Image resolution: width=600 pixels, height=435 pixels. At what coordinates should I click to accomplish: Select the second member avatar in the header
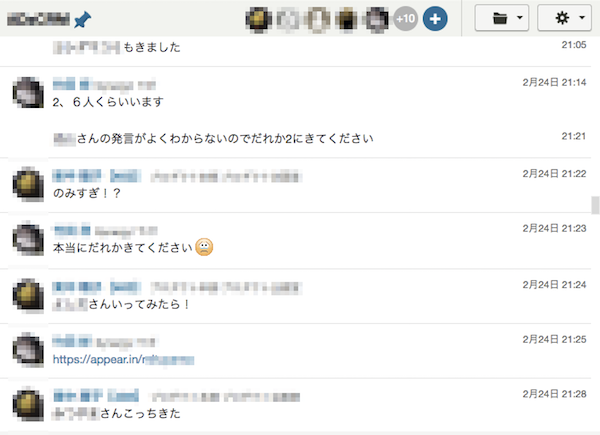click(288, 19)
